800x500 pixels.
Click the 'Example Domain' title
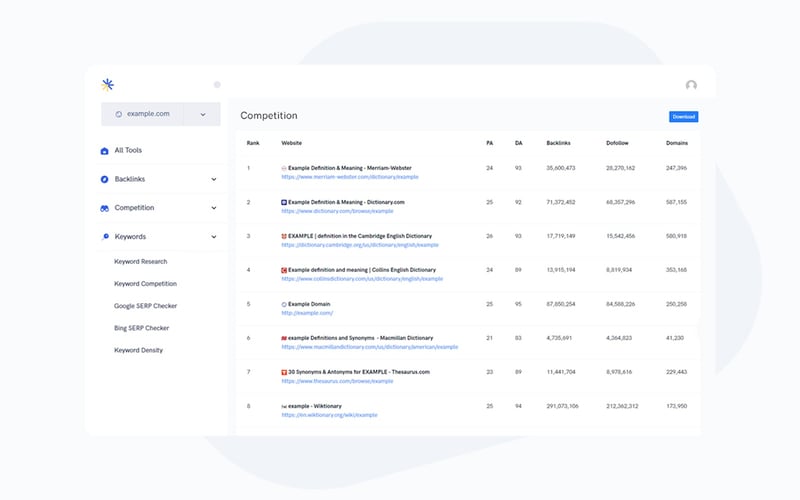pos(309,304)
